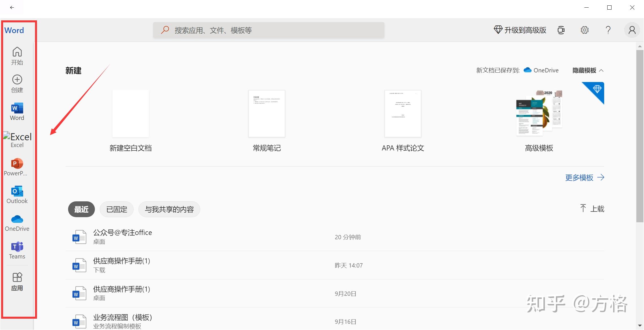The width and height of the screenshot is (644, 330).
Task: Select the 最近 recent tab
Action: pyautogui.click(x=81, y=210)
